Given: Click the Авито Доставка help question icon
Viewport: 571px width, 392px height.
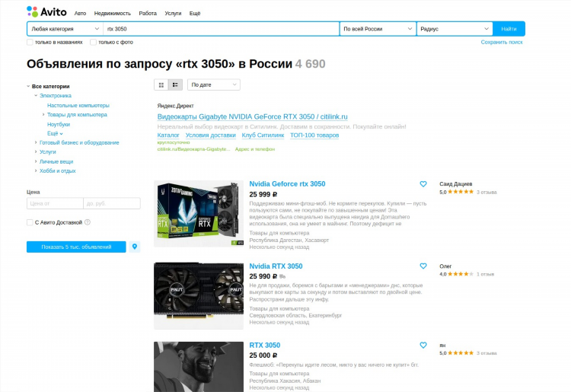Looking at the screenshot, I should pyautogui.click(x=88, y=222).
